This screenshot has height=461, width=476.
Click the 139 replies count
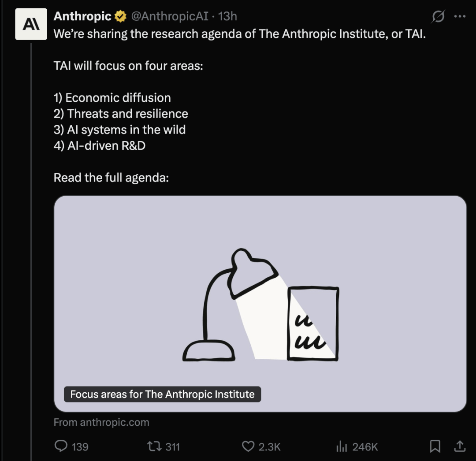(x=80, y=447)
